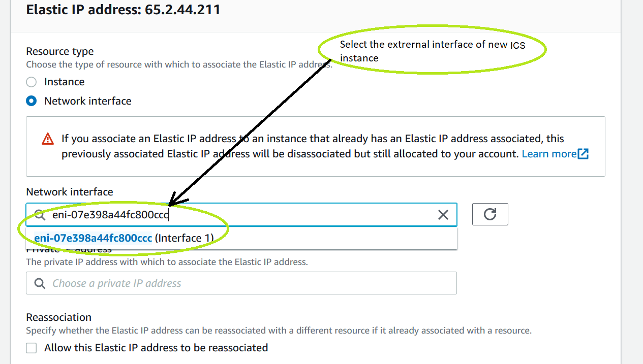Click the magnifier icon in Network interface field

pos(40,215)
